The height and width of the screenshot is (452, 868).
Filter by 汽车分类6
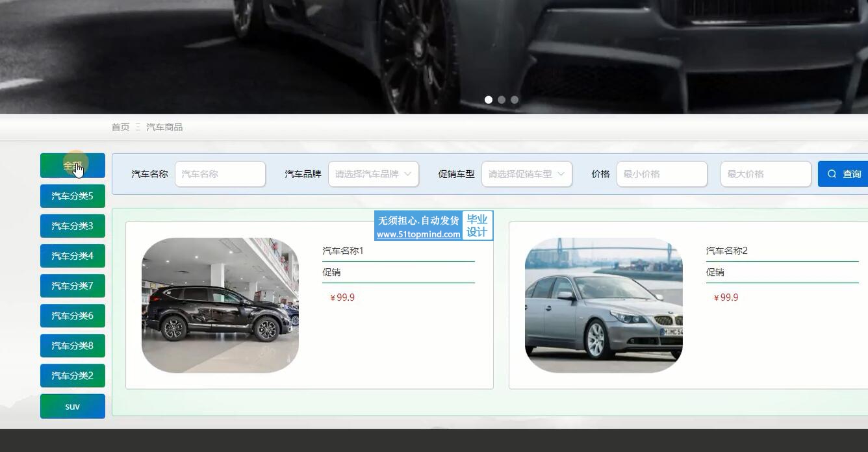pos(73,316)
